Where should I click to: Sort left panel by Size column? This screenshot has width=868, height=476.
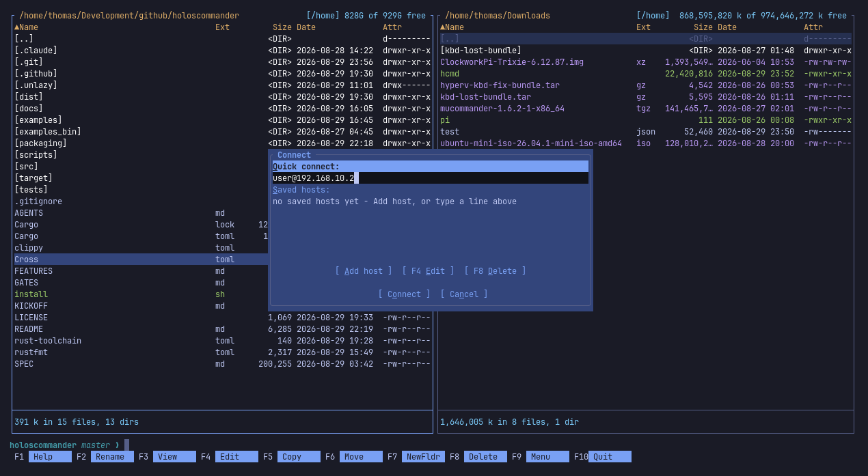[x=282, y=27]
